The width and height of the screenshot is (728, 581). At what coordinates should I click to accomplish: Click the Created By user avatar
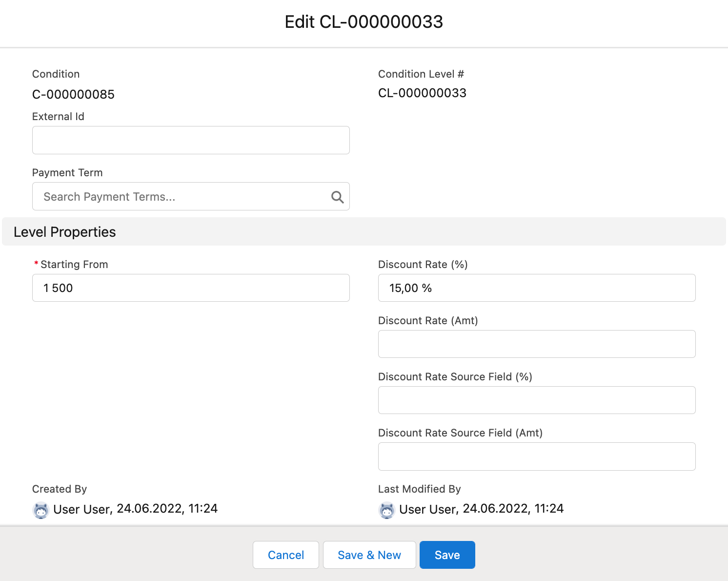(x=41, y=510)
